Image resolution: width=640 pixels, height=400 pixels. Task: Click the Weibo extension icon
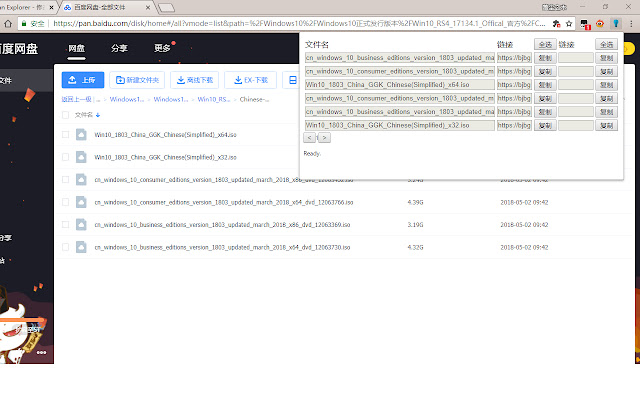[x=600, y=24]
